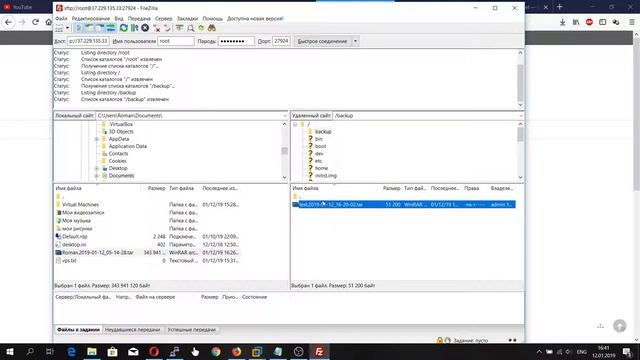This screenshot has height=360, width=640.
Task: Focus the username field containing root
Action: point(176,41)
